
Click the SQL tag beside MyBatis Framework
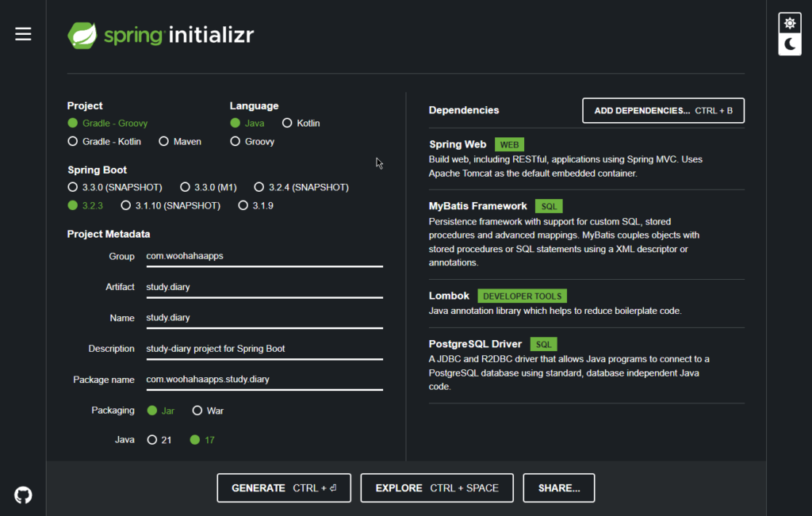(x=549, y=207)
